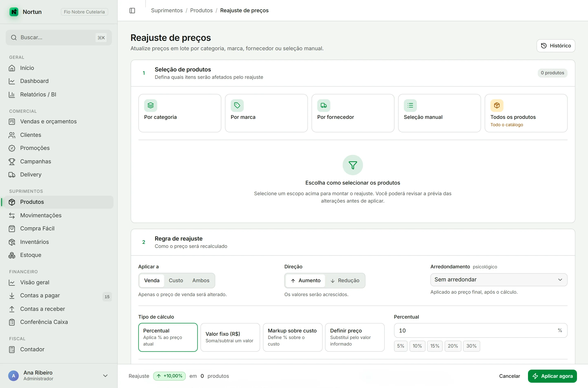588x388 pixels.
Task: Click the Clientes people icon
Action: (x=12, y=135)
